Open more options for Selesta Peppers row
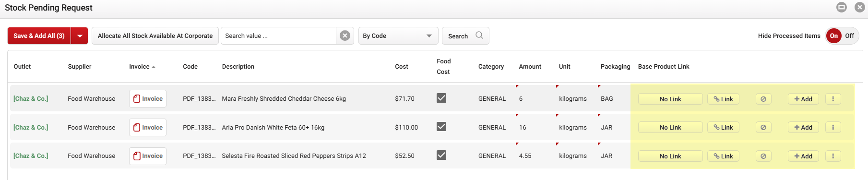Image resolution: width=868 pixels, height=180 pixels. point(833,156)
